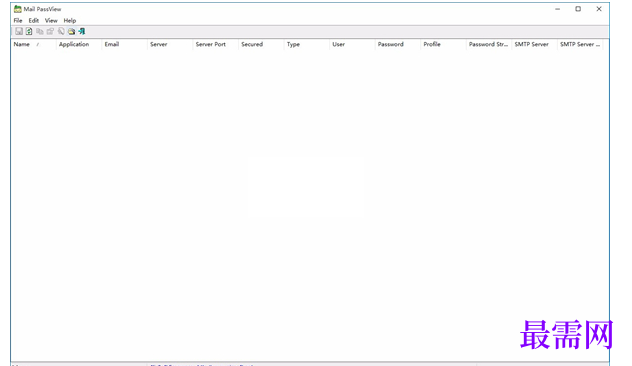The image size is (632, 366).
Task: Maximize the Mail PassView window
Action: click(x=578, y=9)
